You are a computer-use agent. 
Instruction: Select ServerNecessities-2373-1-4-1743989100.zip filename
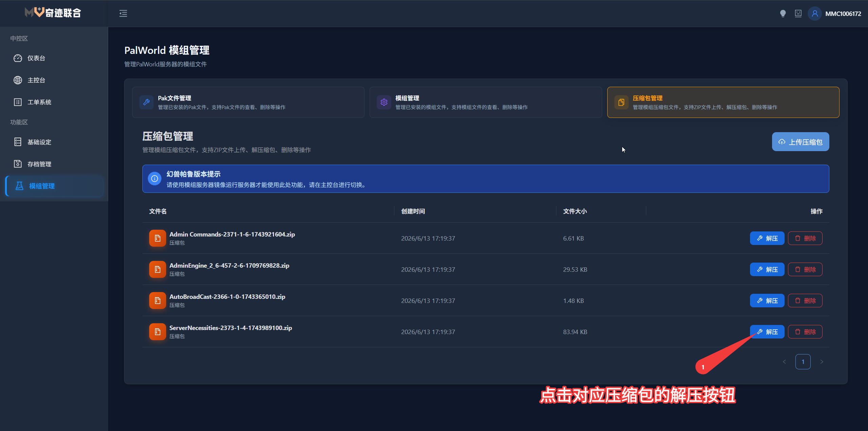click(231, 328)
